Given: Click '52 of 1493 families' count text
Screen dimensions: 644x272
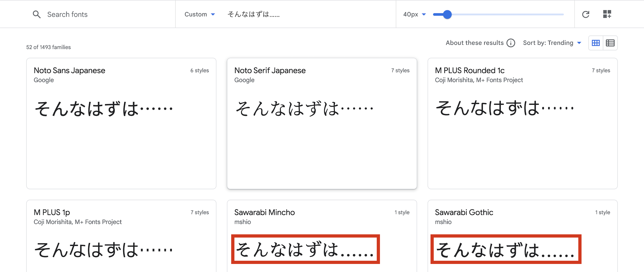Looking at the screenshot, I should [49, 47].
